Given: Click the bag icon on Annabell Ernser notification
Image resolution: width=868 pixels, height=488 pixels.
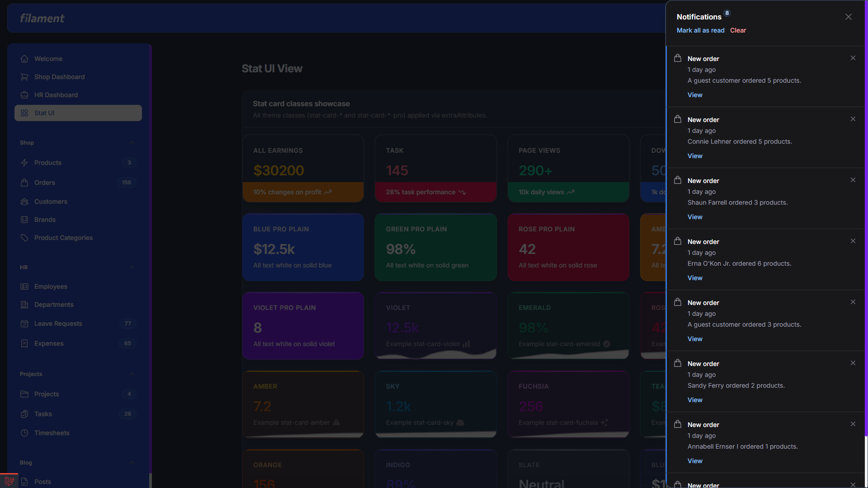Looking at the screenshot, I should tap(678, 424).
